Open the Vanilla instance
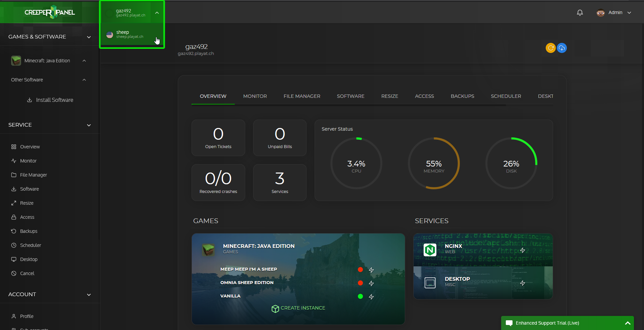This screenshot has width=644, height=330. tap(230, 296)
